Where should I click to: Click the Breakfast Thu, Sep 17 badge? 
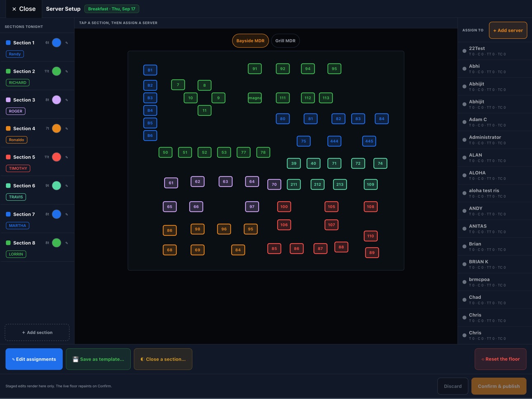112,9
